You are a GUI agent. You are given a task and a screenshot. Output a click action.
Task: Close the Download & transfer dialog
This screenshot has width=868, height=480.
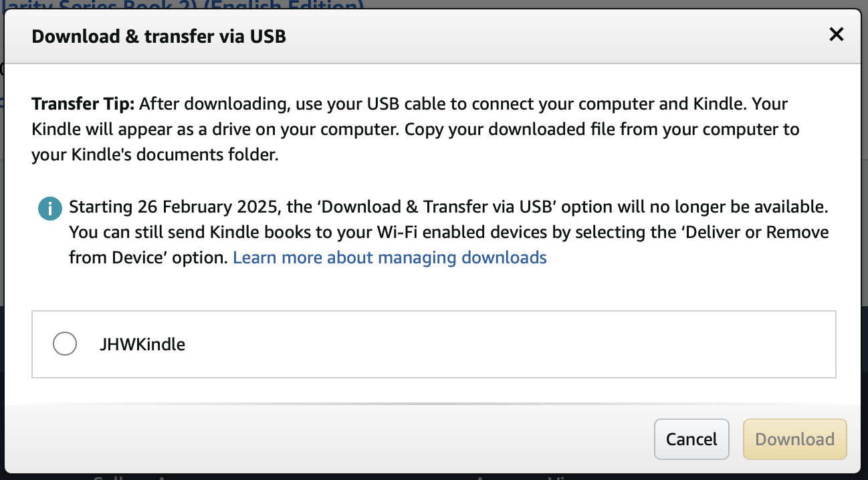coord(836,35)
